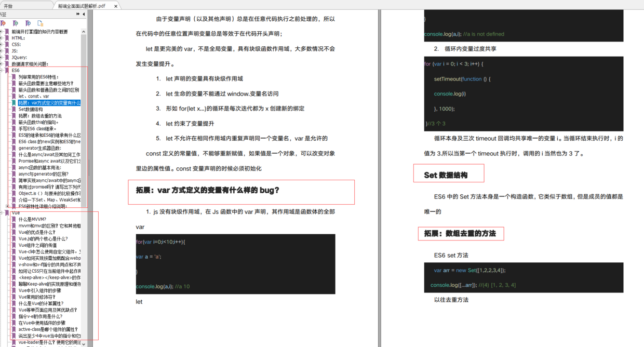Collapse the bookmarks panel with the left arrow
This screenshot has height=347, width=644.
[x=84, y=14]
